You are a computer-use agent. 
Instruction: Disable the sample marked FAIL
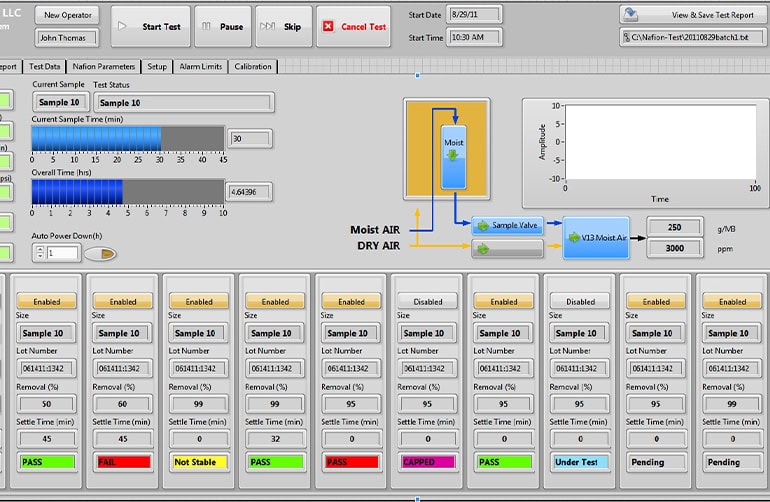coord(123,301)
